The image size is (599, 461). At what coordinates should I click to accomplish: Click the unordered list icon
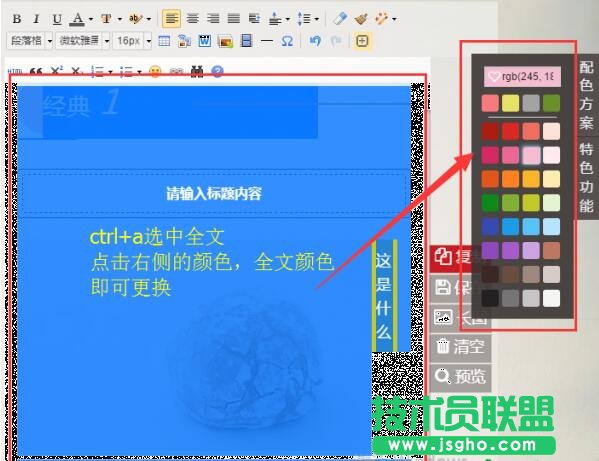126,71
